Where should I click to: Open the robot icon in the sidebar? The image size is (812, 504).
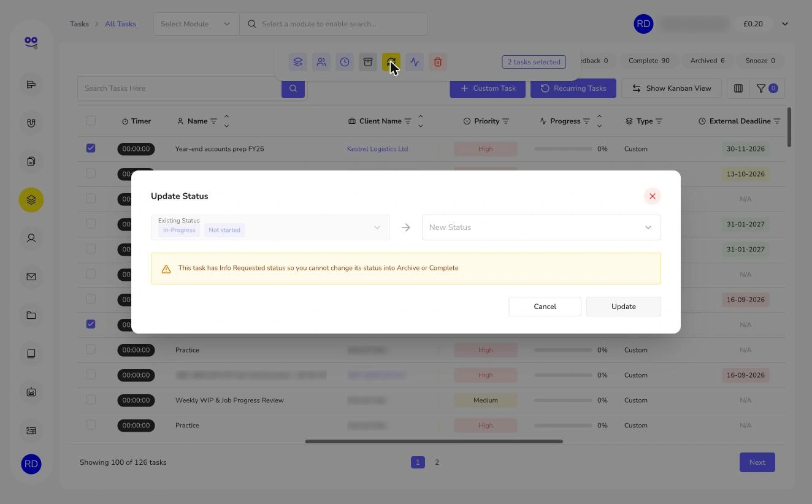click(31, 392)
